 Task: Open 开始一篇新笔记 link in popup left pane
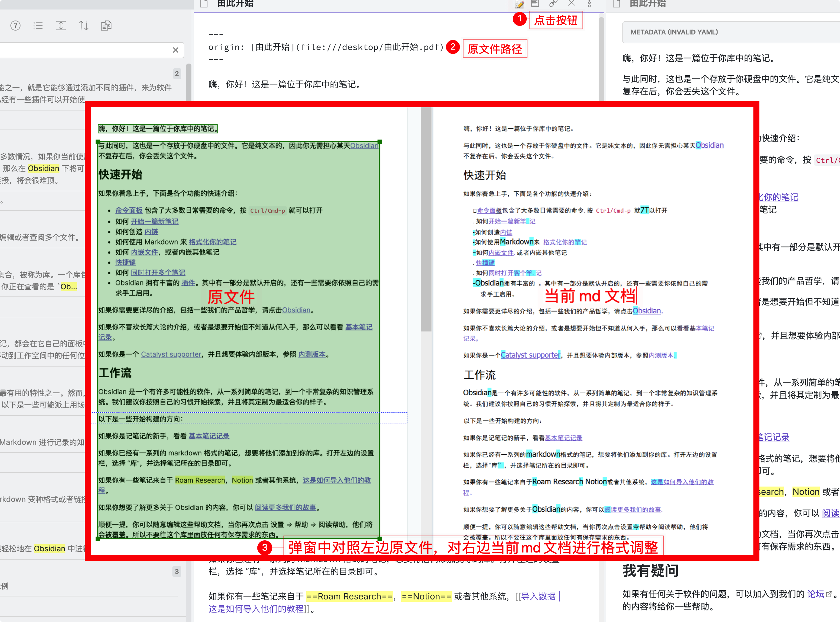(155, 221)
